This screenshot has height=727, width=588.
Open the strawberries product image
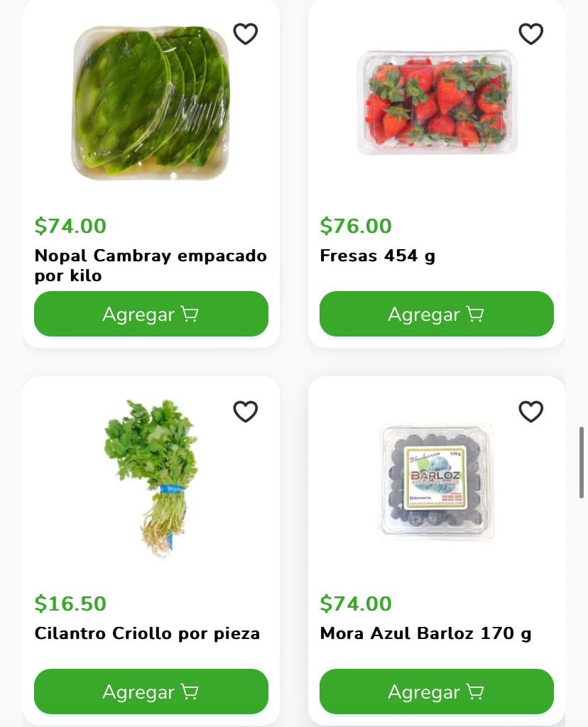pos(437,102)
